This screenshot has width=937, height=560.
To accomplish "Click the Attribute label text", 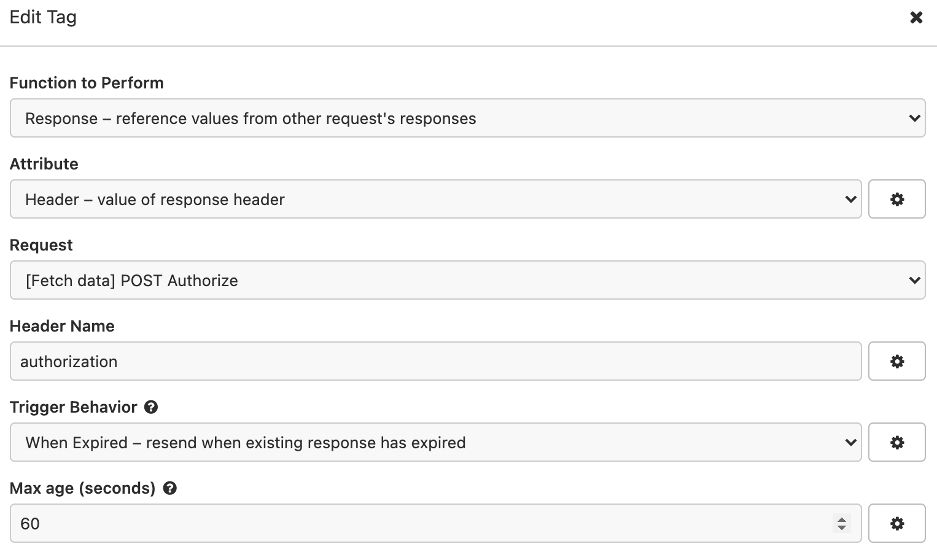I will click(x=44, y=164).
